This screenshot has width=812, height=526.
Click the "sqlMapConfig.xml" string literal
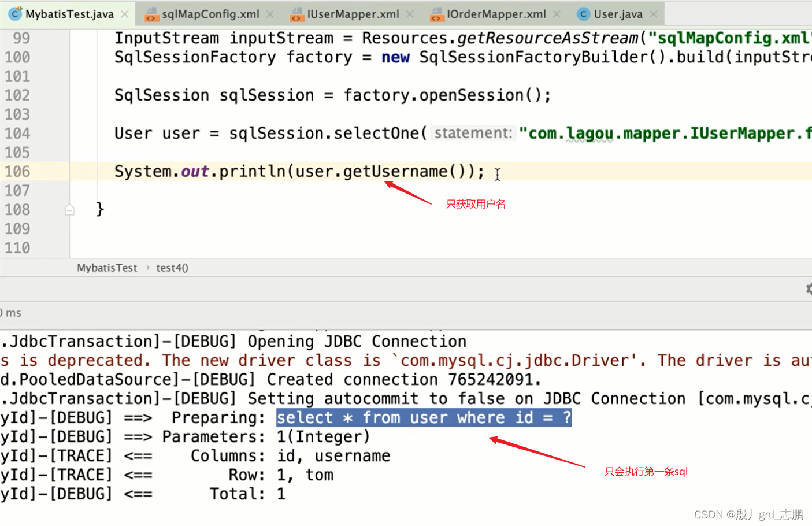(x=729, y=38)
